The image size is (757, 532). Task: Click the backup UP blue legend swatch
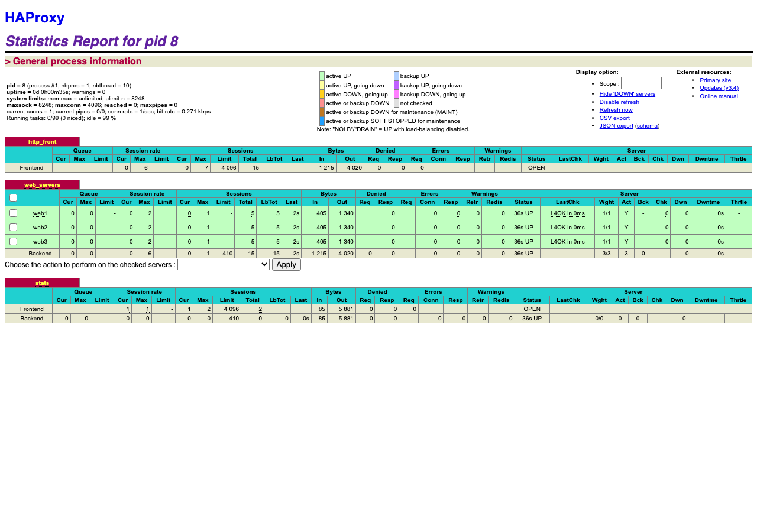pyautogui.click(x=397, y=76)
